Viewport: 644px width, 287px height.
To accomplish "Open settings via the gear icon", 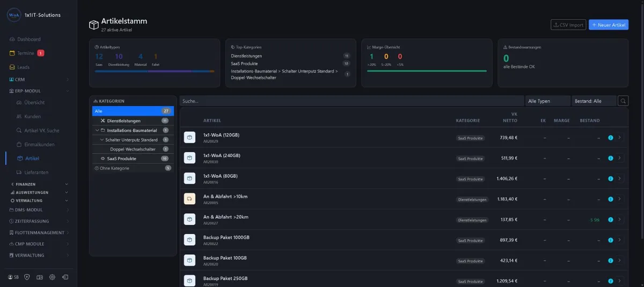I will [52, 277].
